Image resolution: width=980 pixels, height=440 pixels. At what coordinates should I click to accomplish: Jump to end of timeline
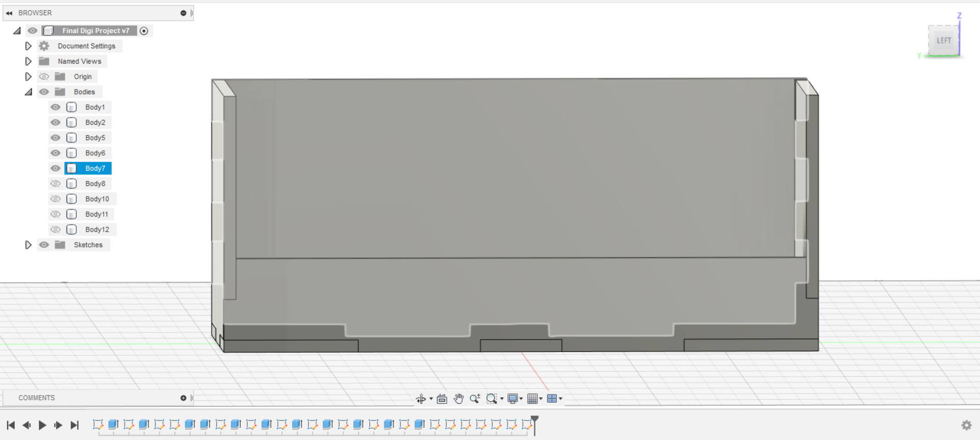click(x=75, y=425)
